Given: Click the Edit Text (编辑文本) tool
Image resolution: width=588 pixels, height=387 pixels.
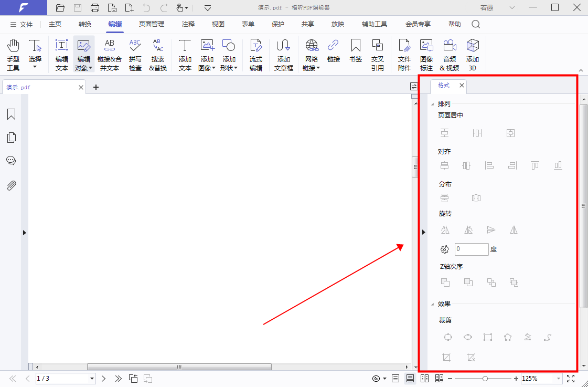Looking at the screenshot, I should [62, 55].
